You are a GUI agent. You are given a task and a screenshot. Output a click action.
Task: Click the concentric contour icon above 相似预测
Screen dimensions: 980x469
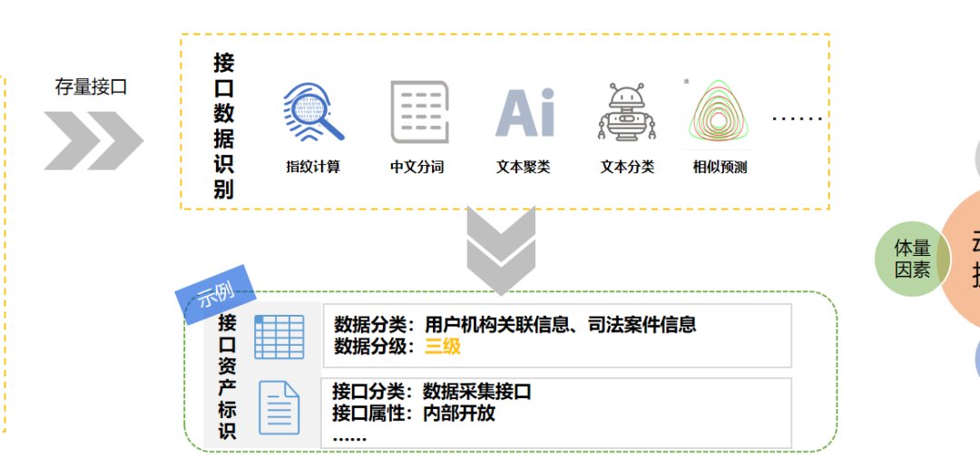(719, 112)
